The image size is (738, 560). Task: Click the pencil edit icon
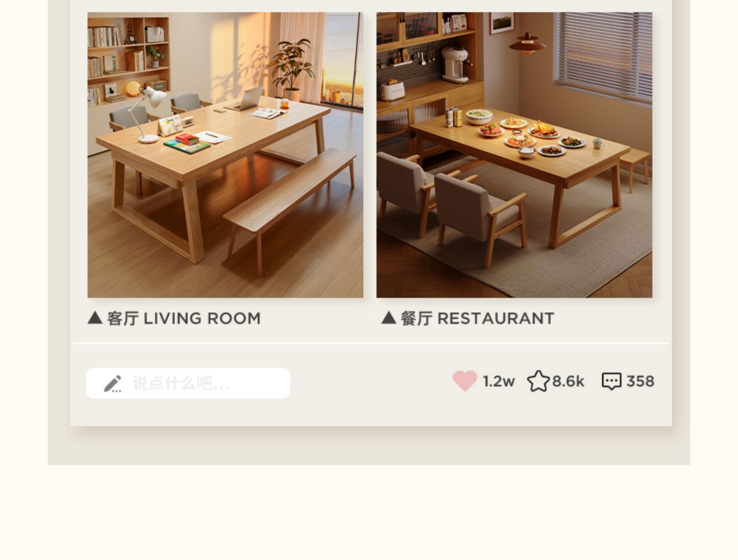113,383
